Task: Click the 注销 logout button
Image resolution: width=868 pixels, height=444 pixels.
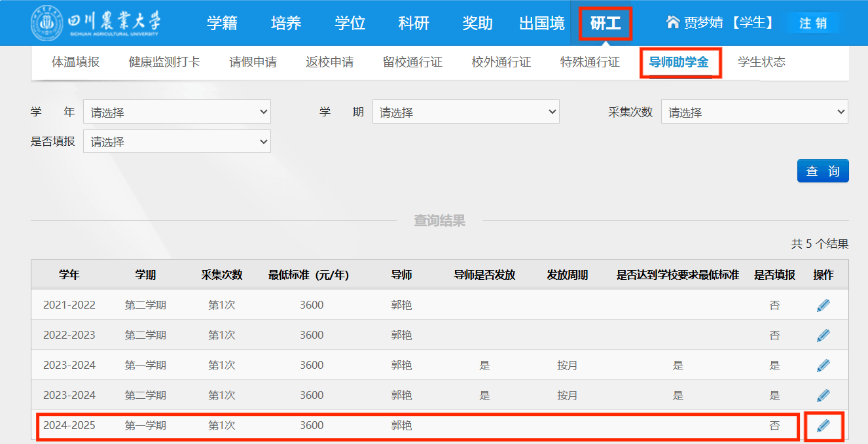Action: click(x=812, y=24)
